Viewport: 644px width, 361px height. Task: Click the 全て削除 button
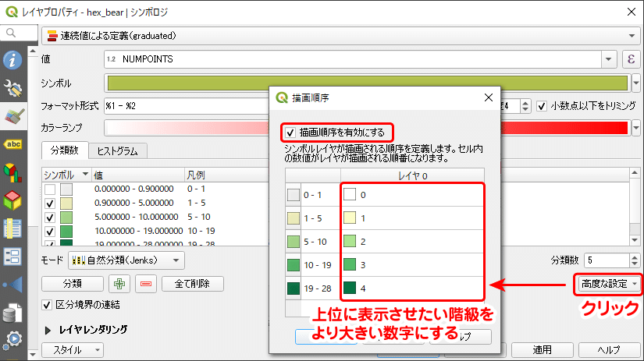coord(192,284)
